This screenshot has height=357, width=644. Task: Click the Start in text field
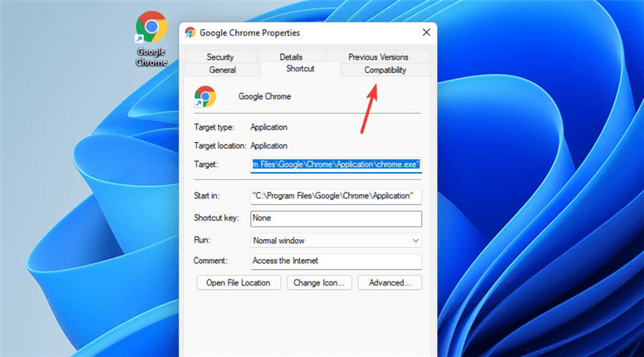(x=336, y=196)
